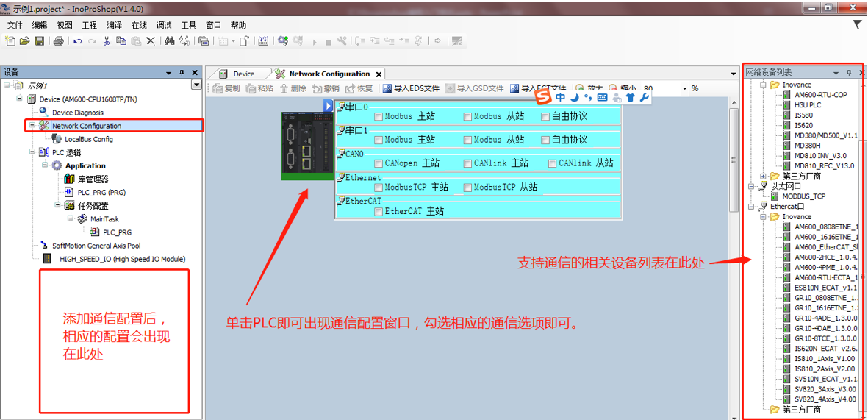The width and height of the screenshot is (868, 420).
Task: Click the Print toolbar icon
Action: pyautogui.click(x=59, y=41)
